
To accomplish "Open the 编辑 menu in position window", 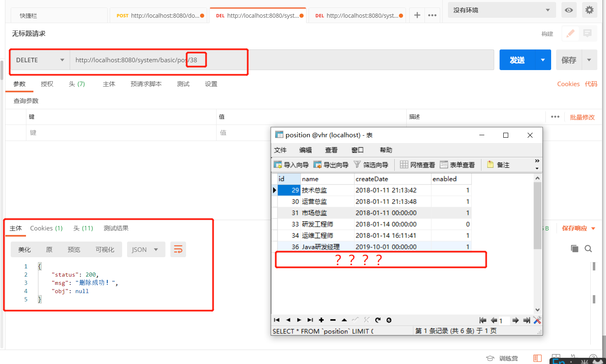I will 306,150.
